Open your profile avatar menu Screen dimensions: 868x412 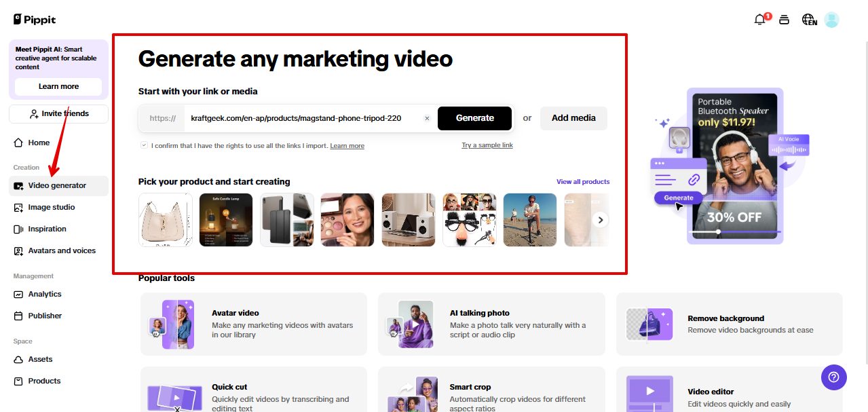[x=831, y=20]
